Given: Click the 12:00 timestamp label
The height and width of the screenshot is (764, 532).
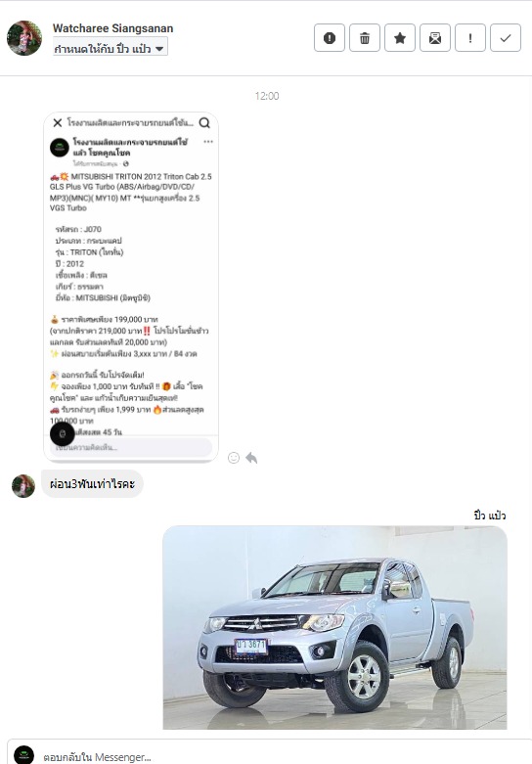Looking at the screenshot, I should (x=266, y=96).
